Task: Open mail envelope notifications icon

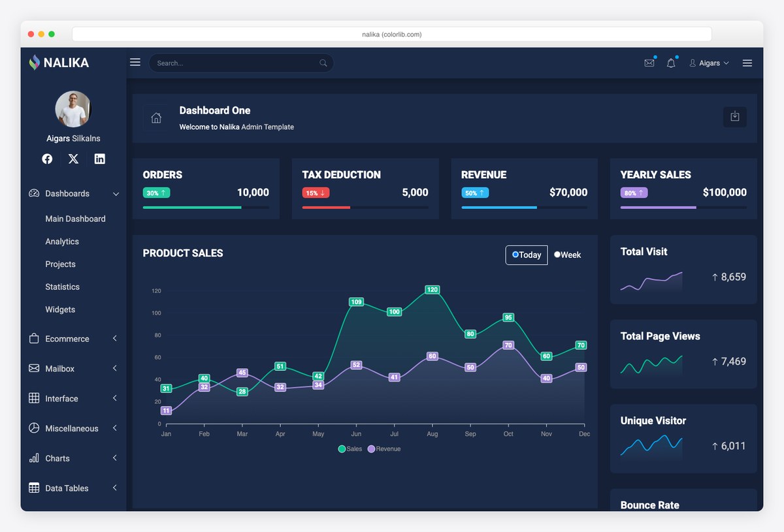Action: 649,63
